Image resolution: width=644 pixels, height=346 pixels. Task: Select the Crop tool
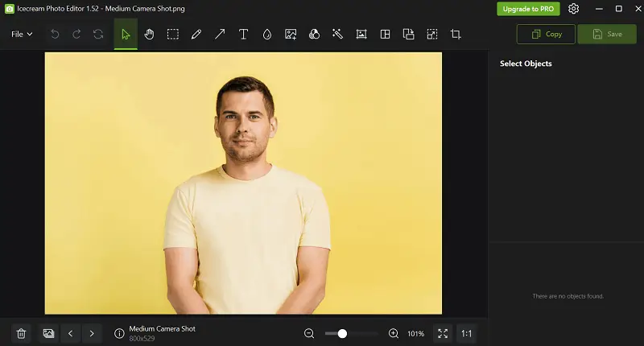pos(456,34)
